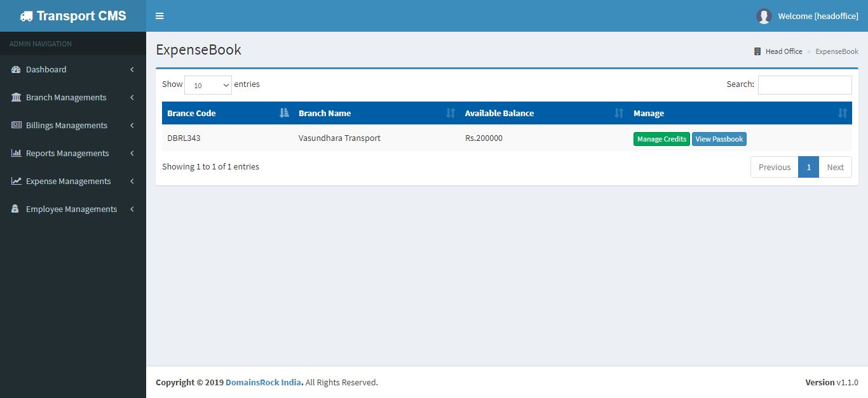Image resolution: width=868 pixels, height=398 pixels.
Task: Click the Billings Managements newspaper icon
Action: coord(16,125)
